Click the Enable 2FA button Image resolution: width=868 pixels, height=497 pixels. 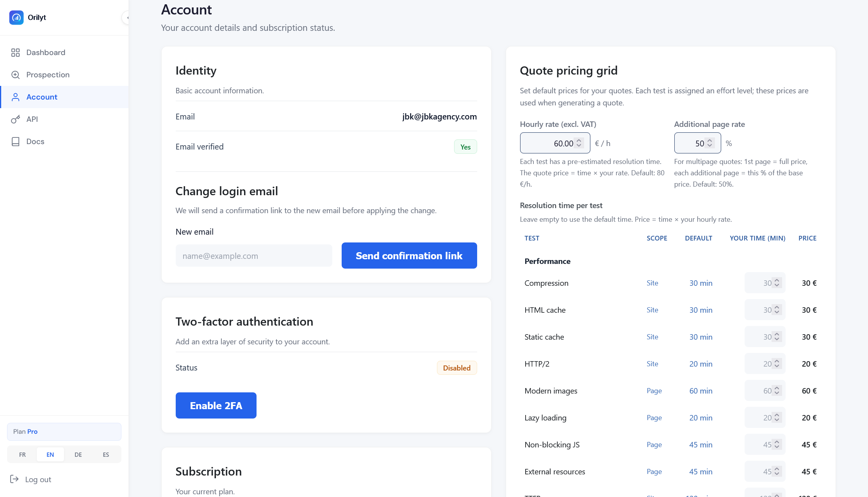point(216,406)
